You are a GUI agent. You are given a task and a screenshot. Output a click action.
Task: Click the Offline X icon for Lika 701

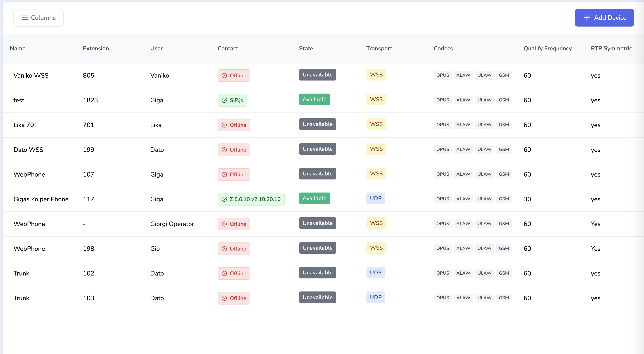[x=224, y=125]
